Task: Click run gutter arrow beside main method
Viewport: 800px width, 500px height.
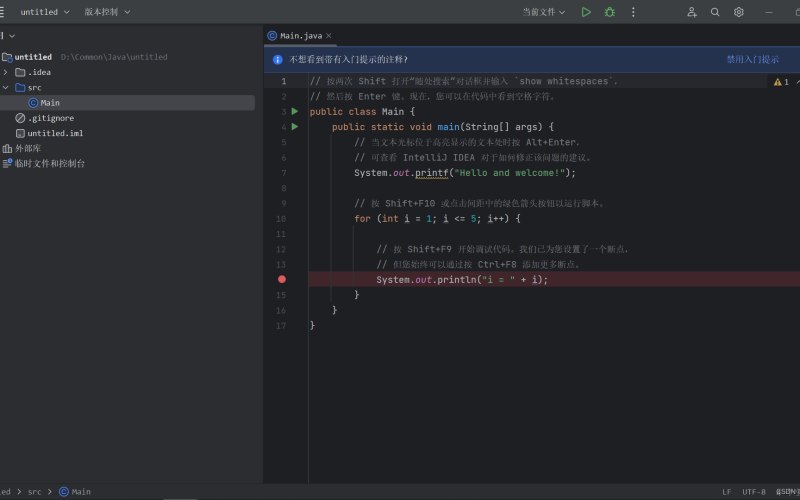Action: (x=295, y=127)
